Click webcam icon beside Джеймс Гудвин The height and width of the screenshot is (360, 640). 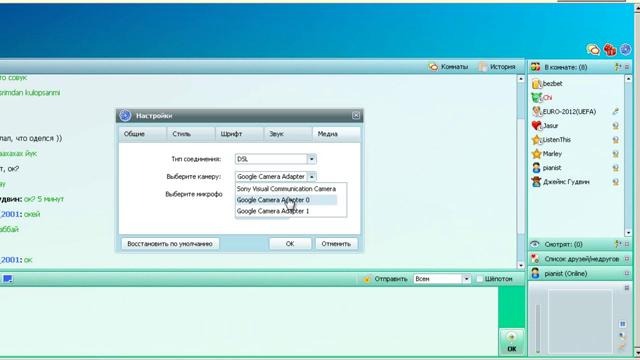click(x=616, y=182)
